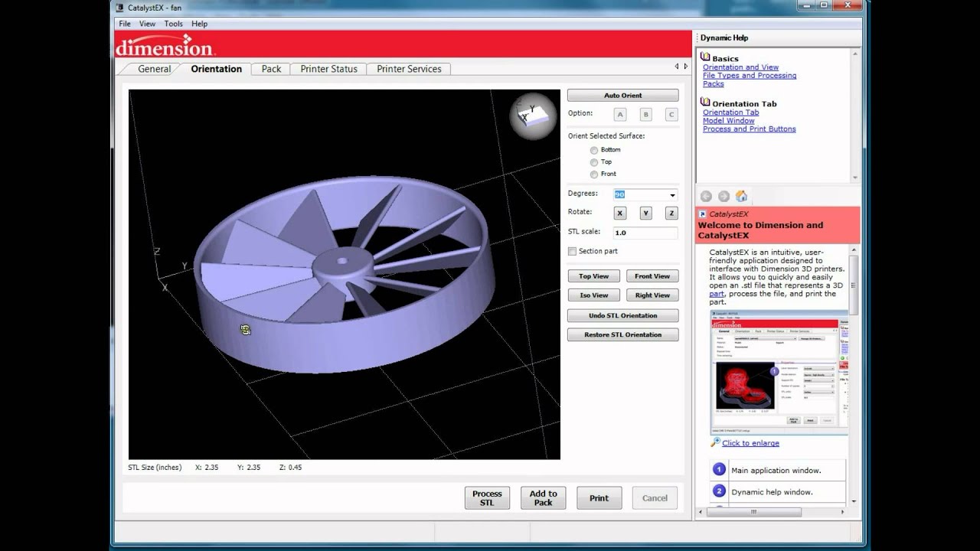Open the Packs help link
Image resolution: width=980 pixels, height=551 pixels.
(714, 84)
